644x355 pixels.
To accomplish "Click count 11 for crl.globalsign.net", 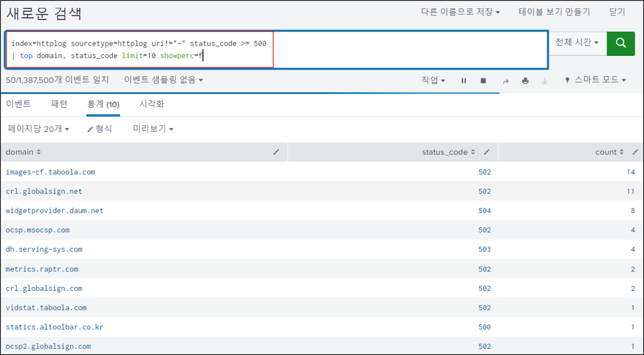I will pos(631,191).
